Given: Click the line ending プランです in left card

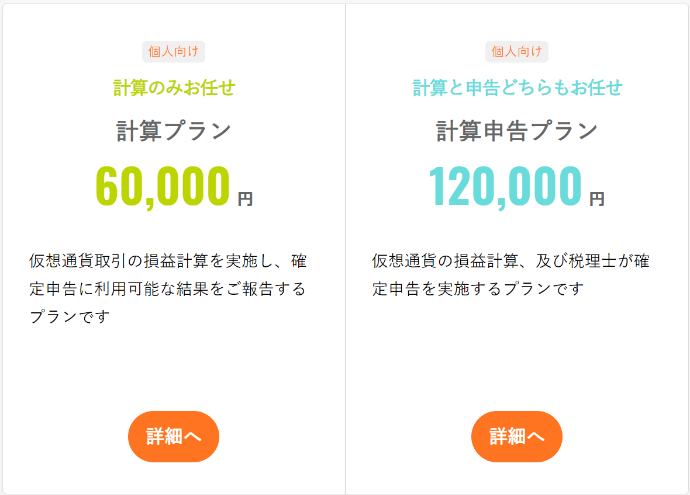Looking at the screenshot, I should (x=70, y=316).
